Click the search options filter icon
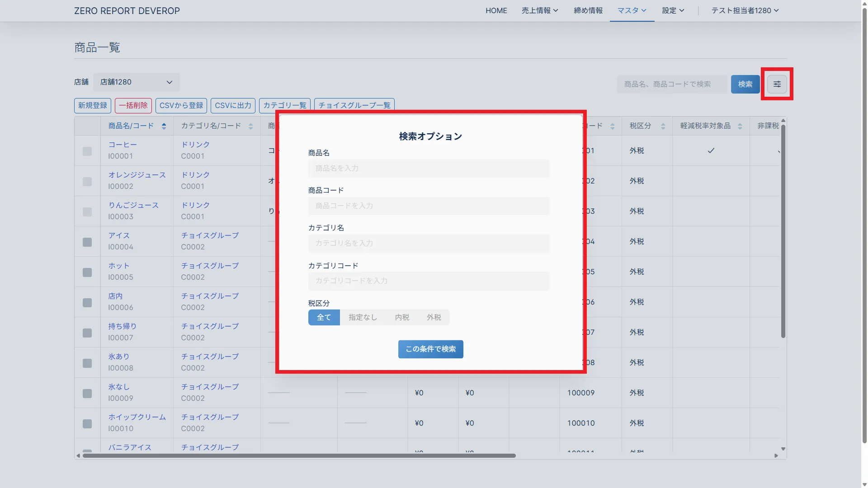 click(x=777, y=84)
